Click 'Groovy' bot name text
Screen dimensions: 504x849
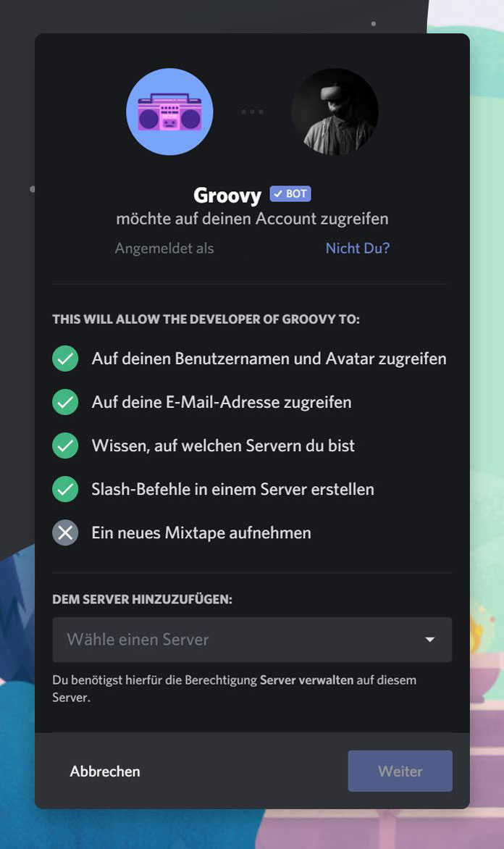(x=227, y=195)
